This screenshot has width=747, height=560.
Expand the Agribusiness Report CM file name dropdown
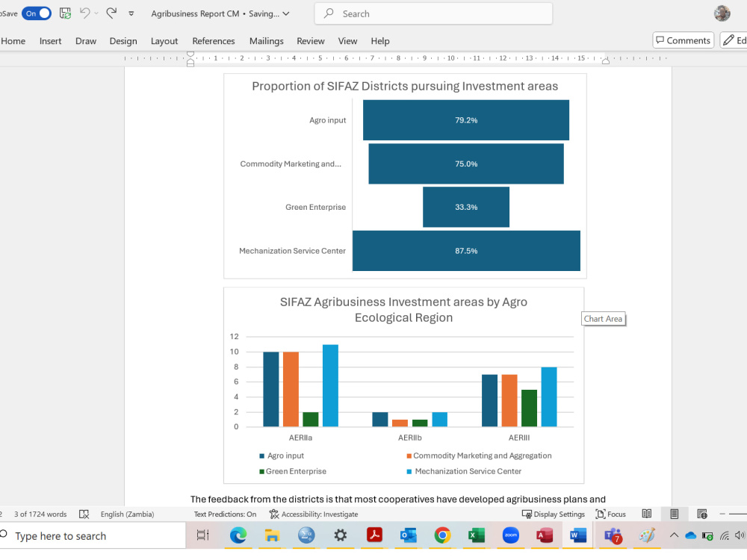286,13
